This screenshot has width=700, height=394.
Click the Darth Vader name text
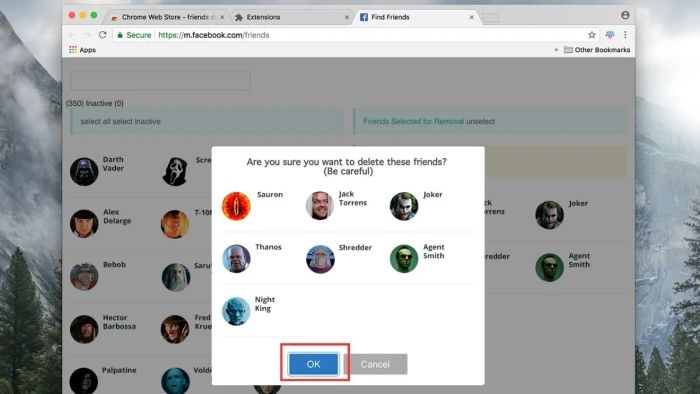113,164
